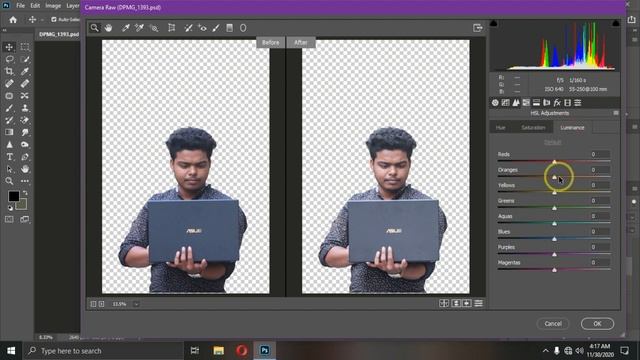Open the Basic panel icon
This screenshot has height=360, width=640.
(495, 102)
